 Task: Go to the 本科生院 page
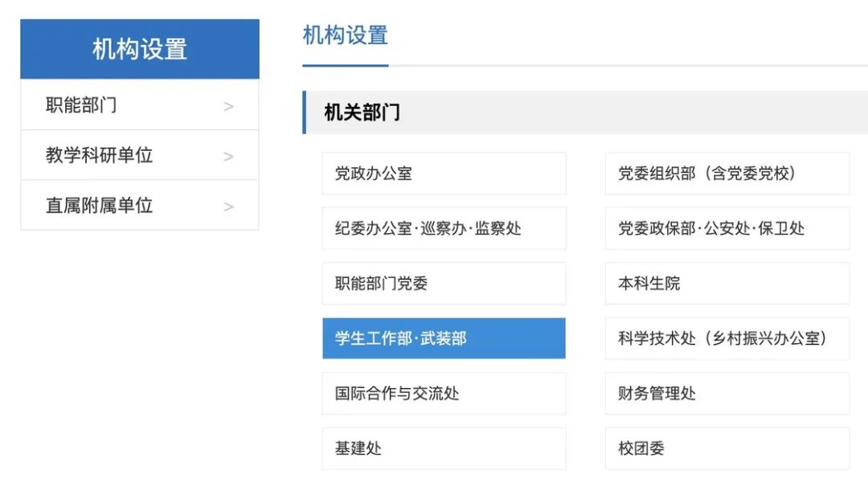click(727, 284)
